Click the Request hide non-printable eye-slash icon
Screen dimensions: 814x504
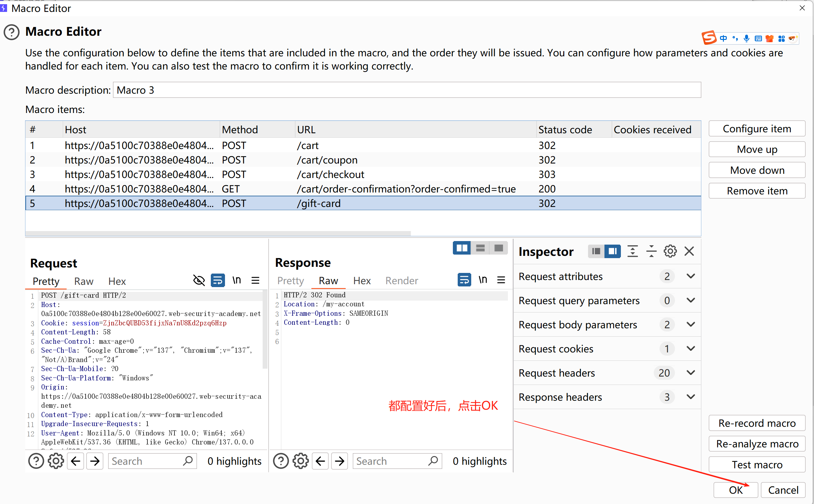pos(199,280)
